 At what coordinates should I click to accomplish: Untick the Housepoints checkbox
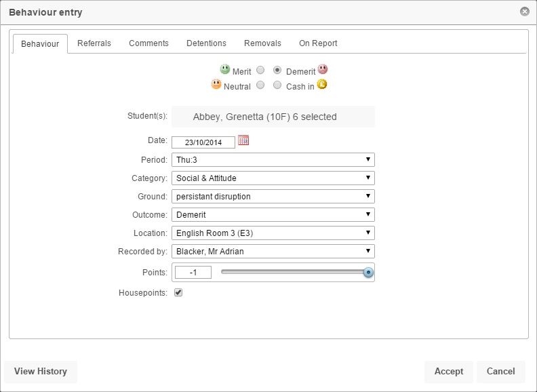pyautogui.click(x=178, y=292)
